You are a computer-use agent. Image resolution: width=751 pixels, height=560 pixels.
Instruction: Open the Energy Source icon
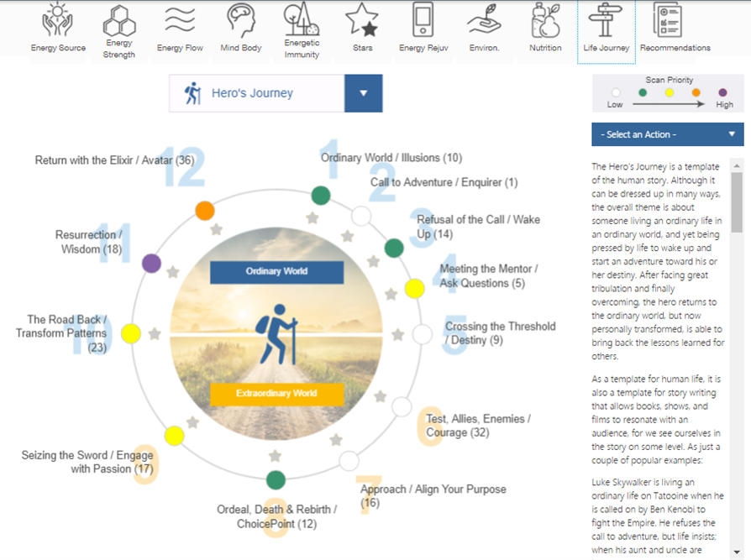(57, 20)
